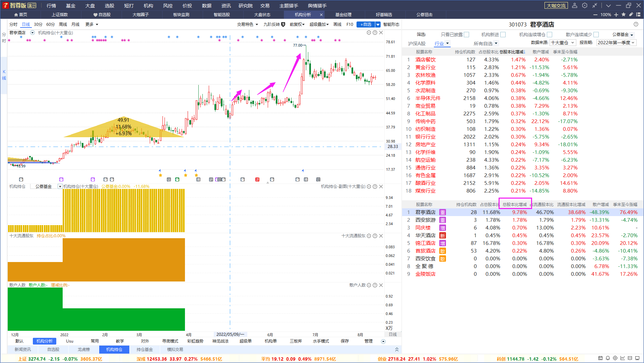Sort by 总股本比增减 column in lower table

click(x=515, y=204)
